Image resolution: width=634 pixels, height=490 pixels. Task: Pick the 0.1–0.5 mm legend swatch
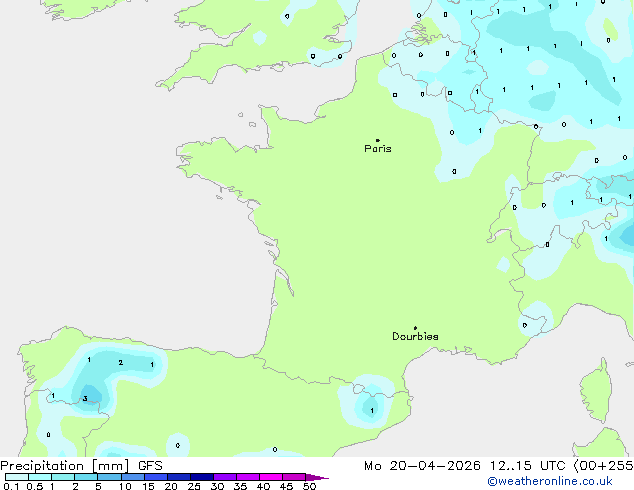tap(17, 477)
